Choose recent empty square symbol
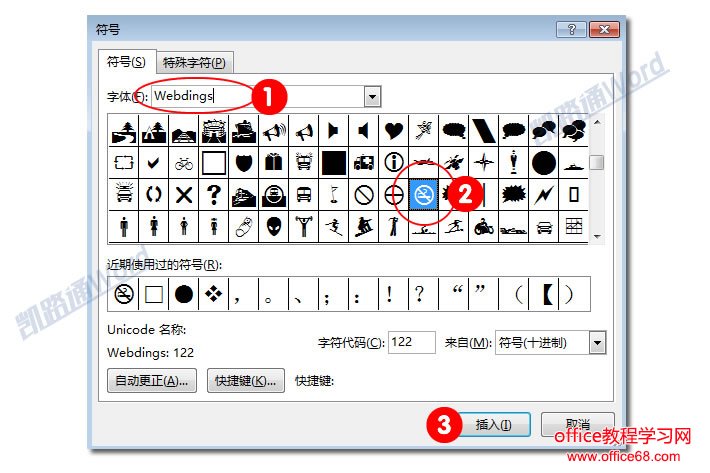 click(x=154, y=295)
